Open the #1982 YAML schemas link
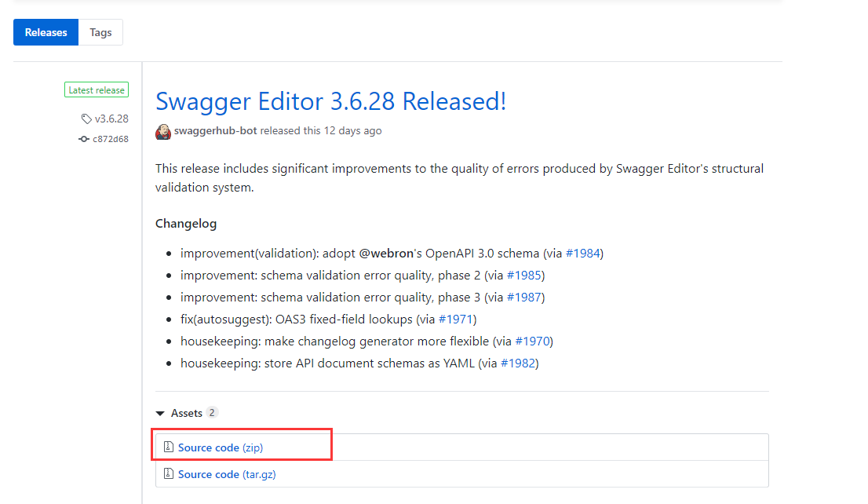The width and height of the screenshot is (868, 504). (x=520, y=363)
